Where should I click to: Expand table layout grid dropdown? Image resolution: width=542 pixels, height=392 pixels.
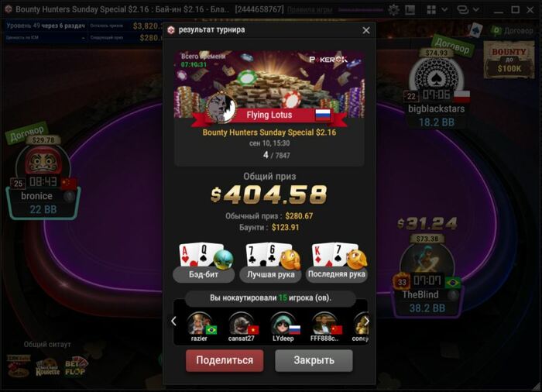coord(437,10)
